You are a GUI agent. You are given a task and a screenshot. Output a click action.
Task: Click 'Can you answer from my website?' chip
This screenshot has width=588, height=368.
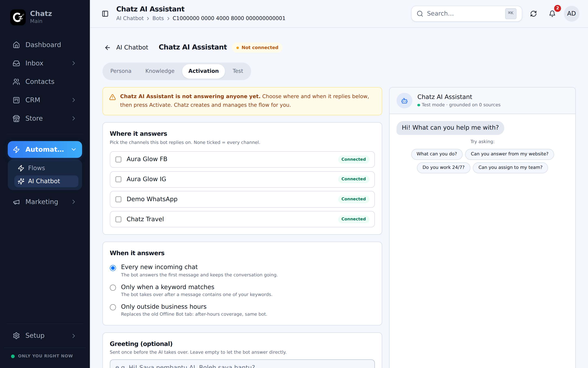(x=510, y=154)
